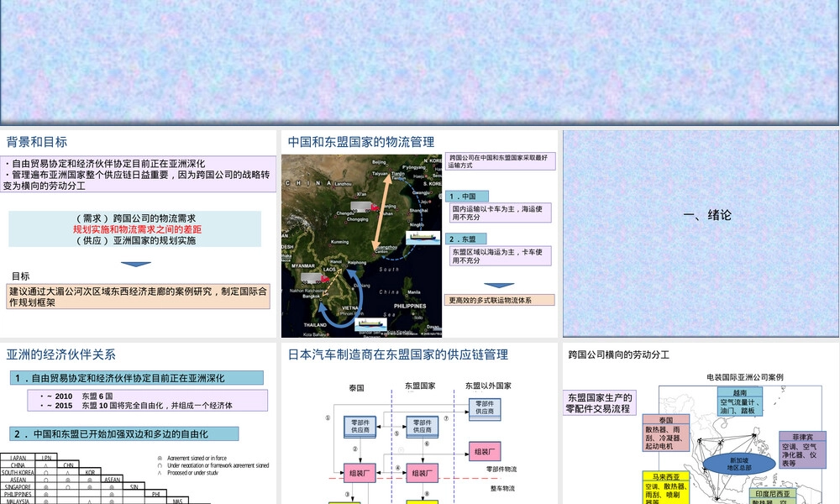The height and width of the screenshot is (504, 840).
Task: Open the 背景和目标 slide thumbnail
Action: (x=139, y=234)
